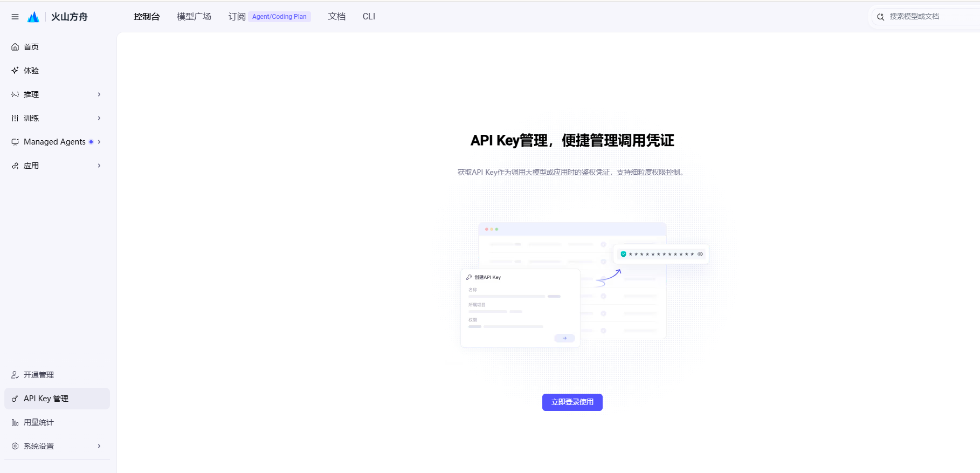Click the heading API Key管理，便捷管理调用凭证
Image resolution: width=980 pixels, height=473 pixels.
(x=572, y=141)
